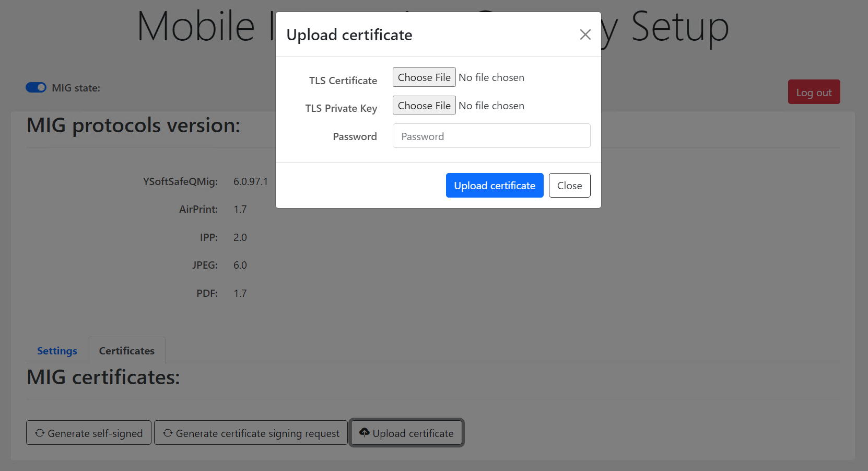Click the TLS Private Key field label

click(x=341, y=108)
